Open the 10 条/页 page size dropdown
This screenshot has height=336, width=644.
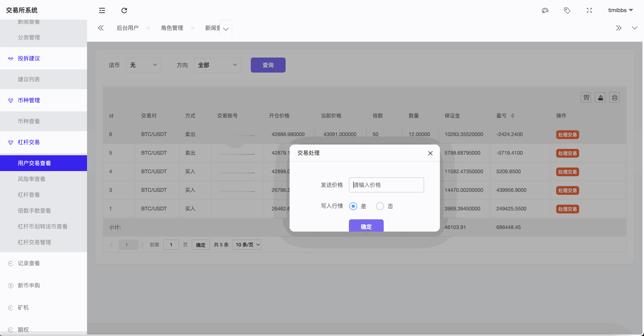click(247, 245)
